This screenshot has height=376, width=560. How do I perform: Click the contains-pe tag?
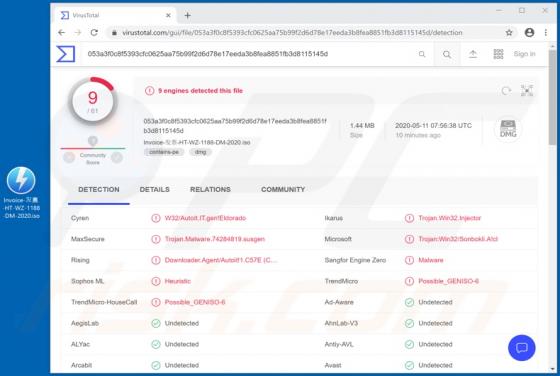click(x=164, y=152)
